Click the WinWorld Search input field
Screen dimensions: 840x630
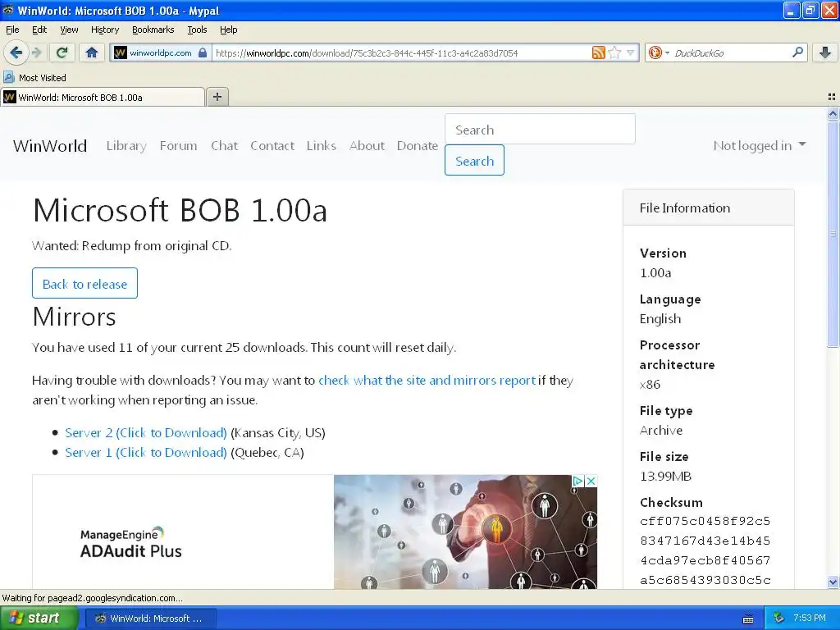click(540, 129)
